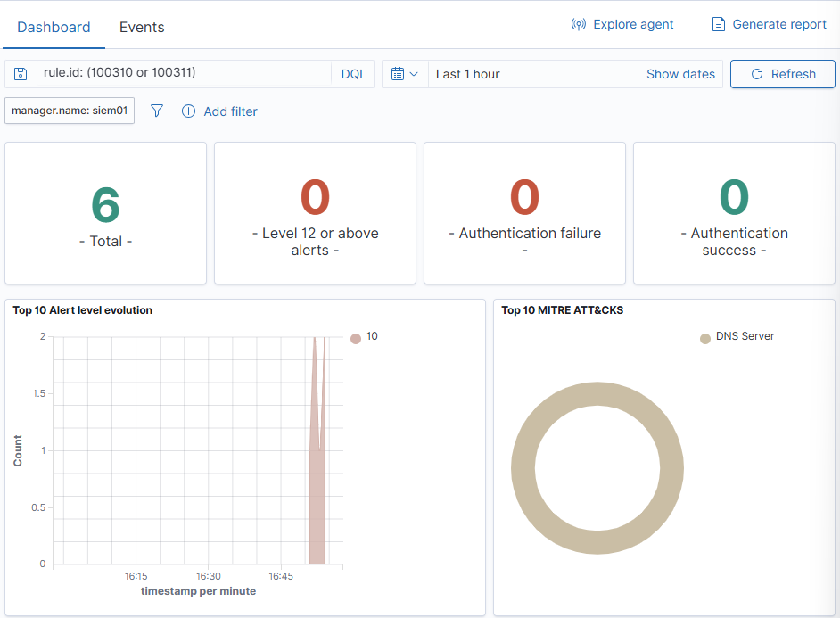Toggle the DQL query language button
This screenshot has width=840, height=618.
pos(353,74)
